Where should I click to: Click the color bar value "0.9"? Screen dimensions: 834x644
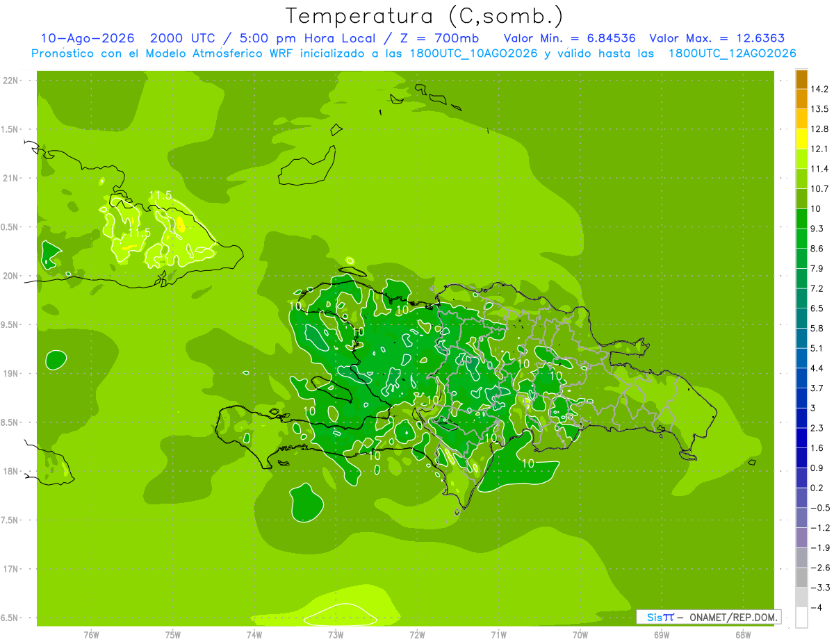coord(817,468)
